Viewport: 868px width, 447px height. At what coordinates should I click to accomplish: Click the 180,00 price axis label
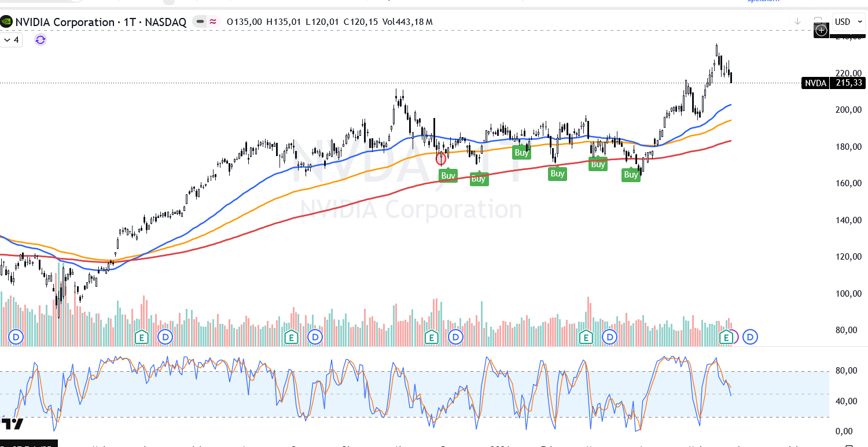(x=849, y=147)
